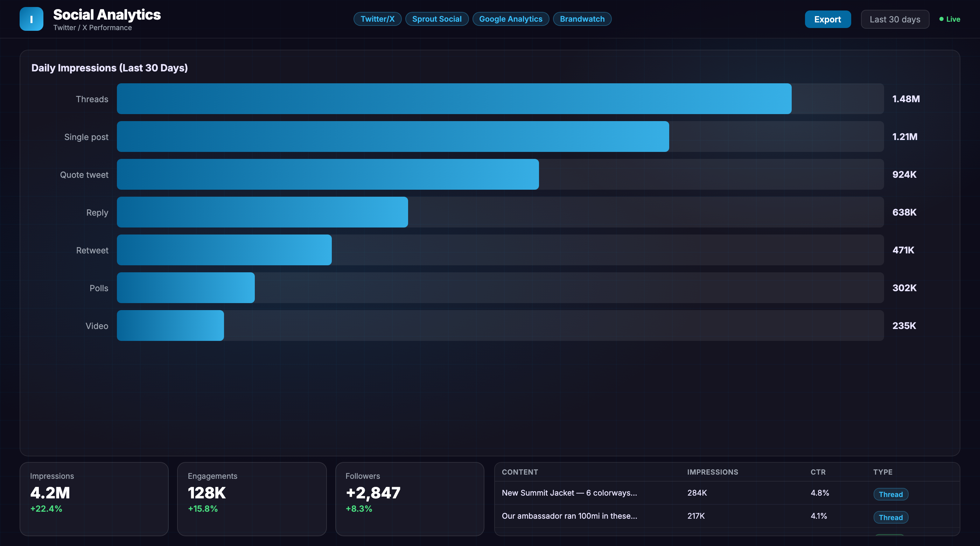The width and height of the screenshot is (980, 546).
Task: Switch to the Sprout Social tab
Action: point(437,19)
